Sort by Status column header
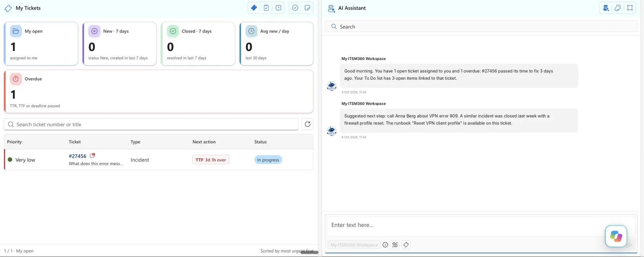The image size is (644, 257). tap(260, 142)
